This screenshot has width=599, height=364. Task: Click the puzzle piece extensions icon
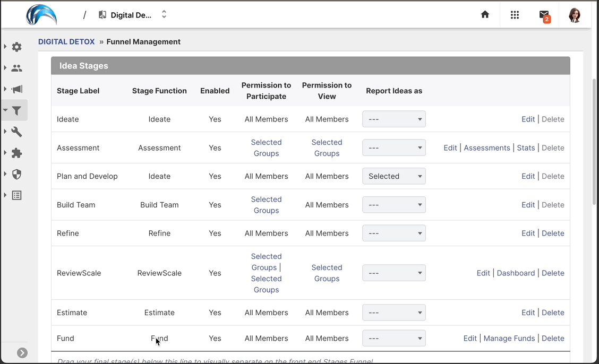[17, 153]
